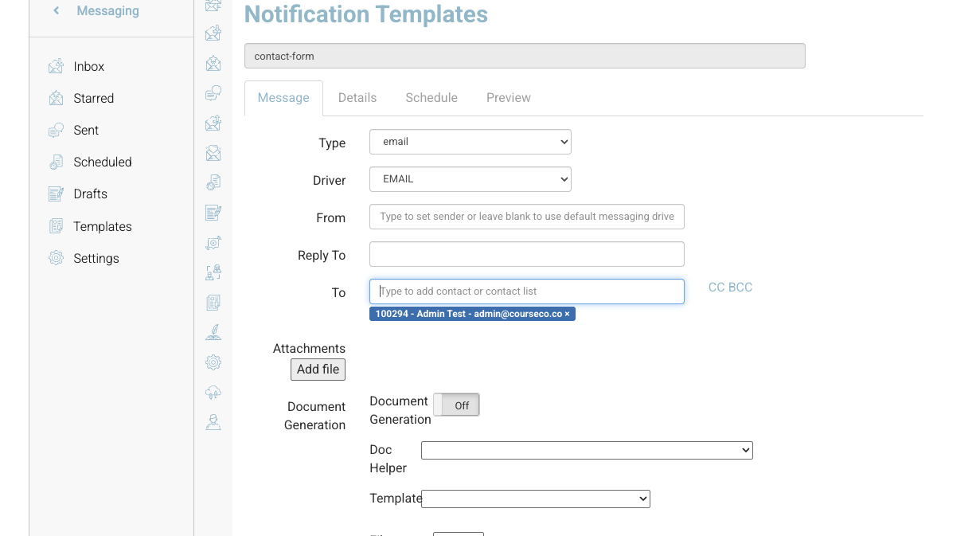Open the chat bubbles conversation icon
980x536 pixels.
(213, 92)
